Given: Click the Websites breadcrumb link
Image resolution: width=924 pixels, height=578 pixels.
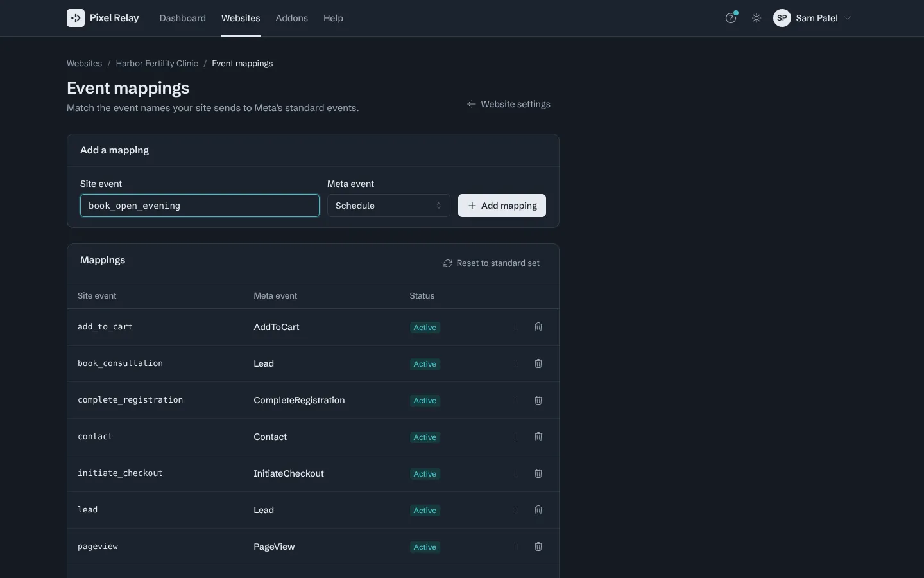Looking at the screenshot, I should (x=84, y=63).
